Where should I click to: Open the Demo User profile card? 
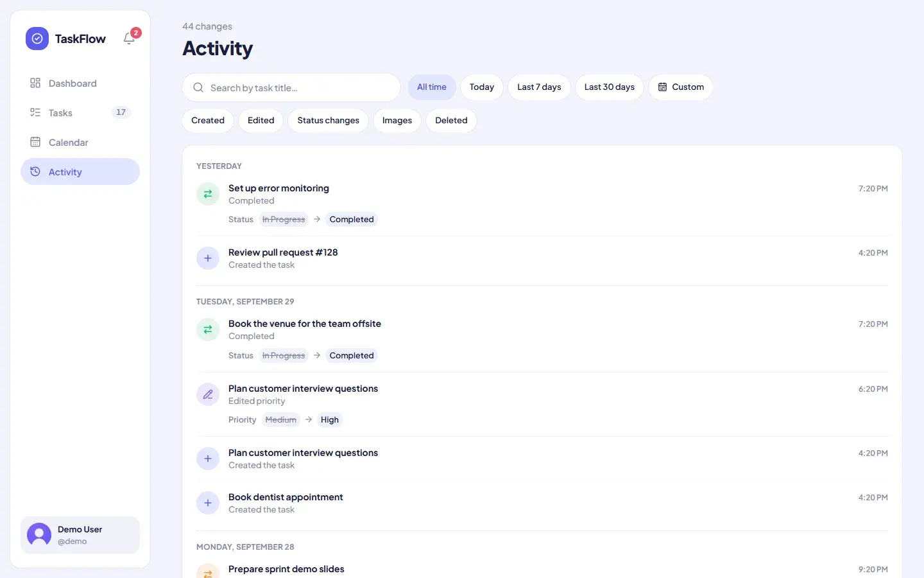click(80, 535)
